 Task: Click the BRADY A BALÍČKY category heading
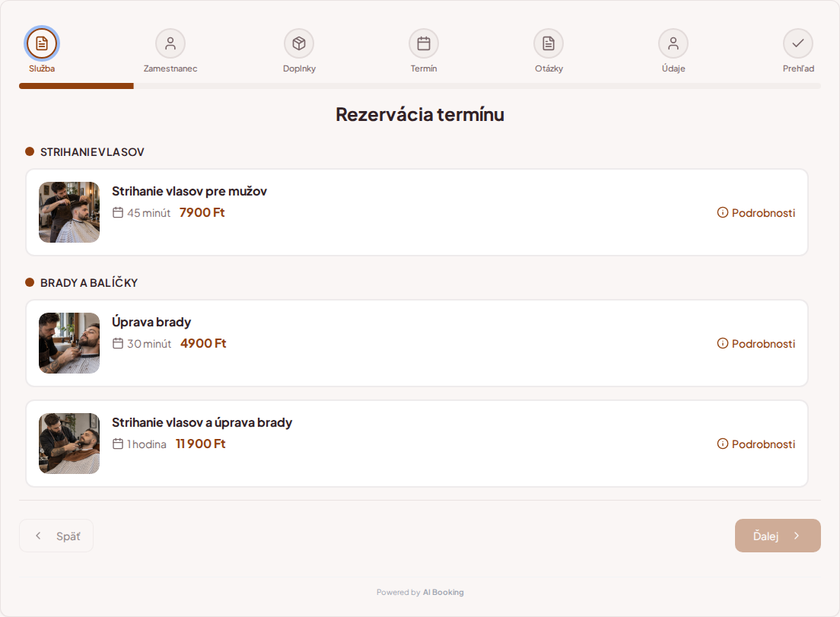pyautogui.click(x=89, y=283)
